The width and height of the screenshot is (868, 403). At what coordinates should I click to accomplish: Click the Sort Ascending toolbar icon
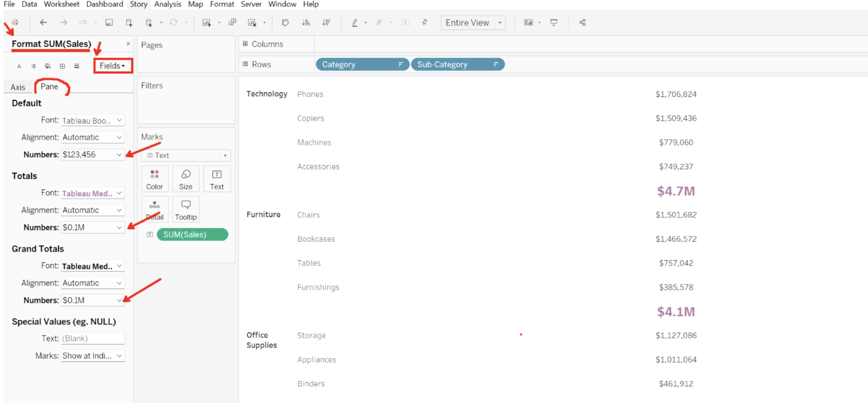click(306, 22)
